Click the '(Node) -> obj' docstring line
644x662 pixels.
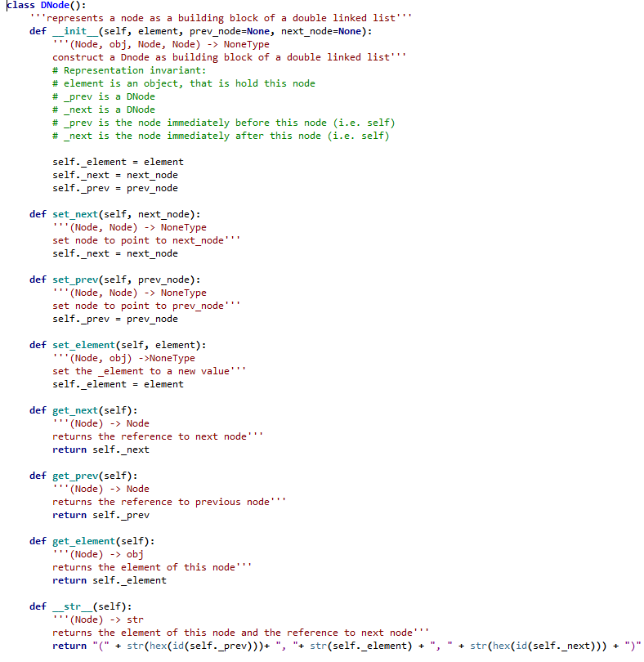[x=98, y=555]
